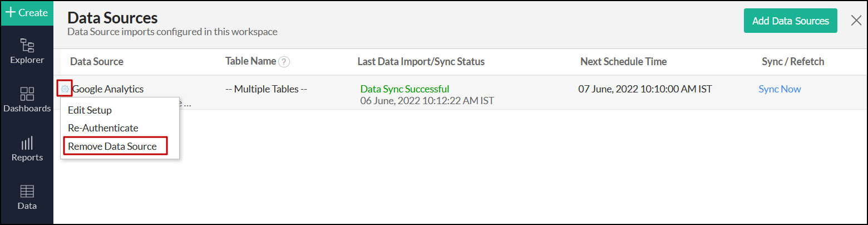Image resolution: width=868 pixels, height=225 pixels.
Task: Click the help icon beside Table Name
Action: (x=284, y=62)
